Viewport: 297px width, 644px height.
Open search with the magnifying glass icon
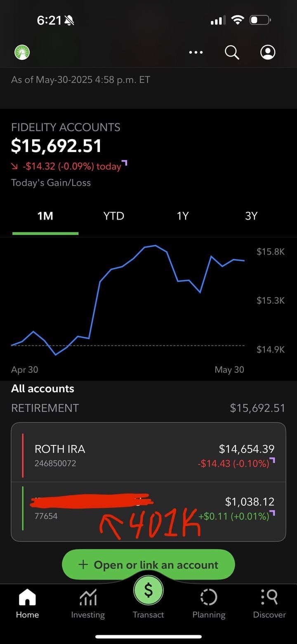tap(232, 52)
